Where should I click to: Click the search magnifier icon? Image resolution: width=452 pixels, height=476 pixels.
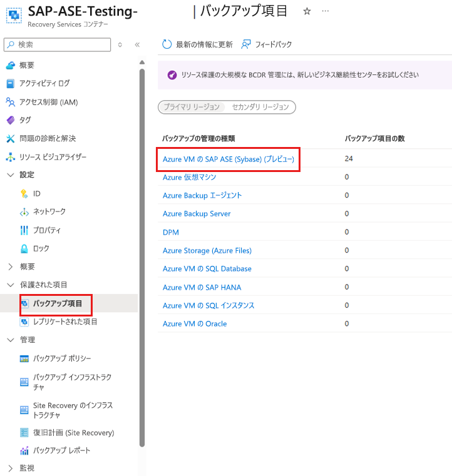coord(11,44)
